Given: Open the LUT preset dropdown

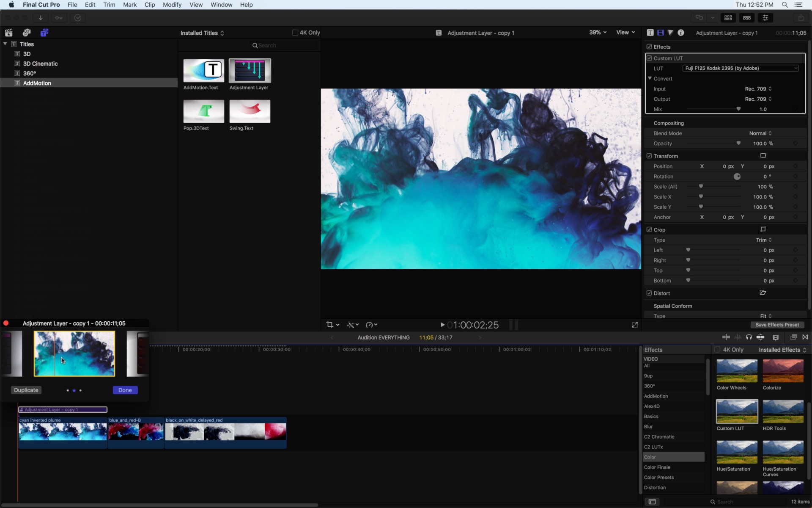Looking at the screenshot, I should coord(740,68).
